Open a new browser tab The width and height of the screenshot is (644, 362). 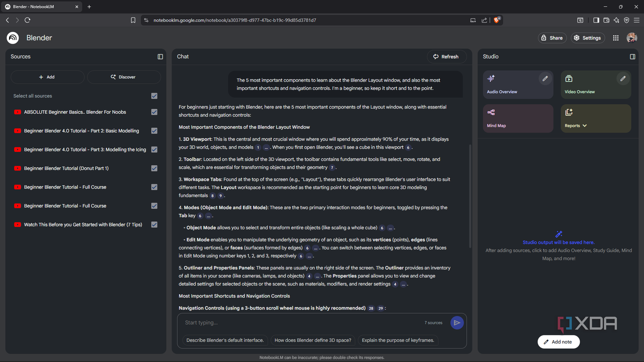click(x=89, y=6)
